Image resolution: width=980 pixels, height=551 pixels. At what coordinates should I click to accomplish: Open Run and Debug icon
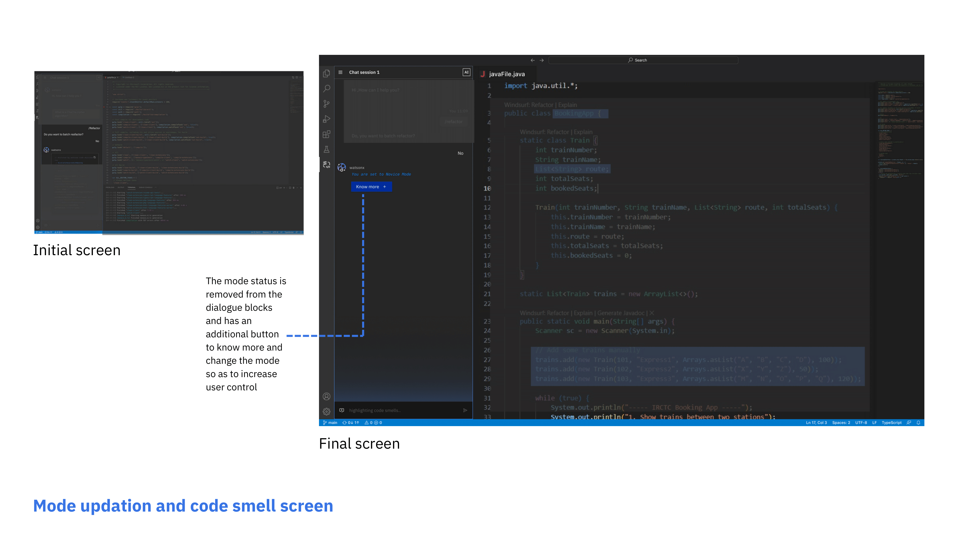coord(326,119)
